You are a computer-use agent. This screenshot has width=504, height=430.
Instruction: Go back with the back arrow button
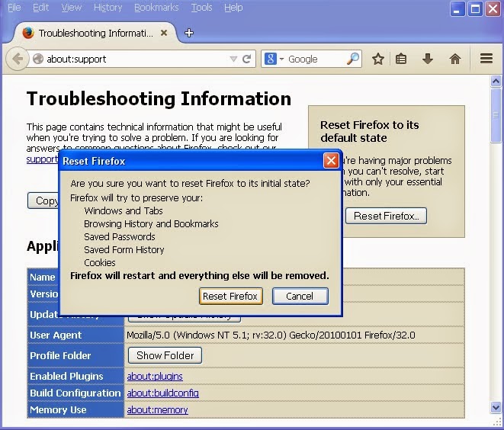[17, 59]
